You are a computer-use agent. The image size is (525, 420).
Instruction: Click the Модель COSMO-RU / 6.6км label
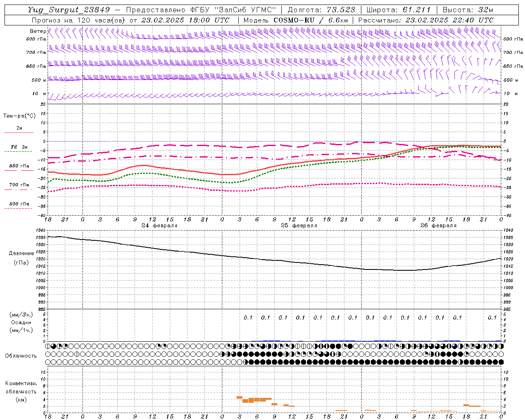click(x=295, y=20)
